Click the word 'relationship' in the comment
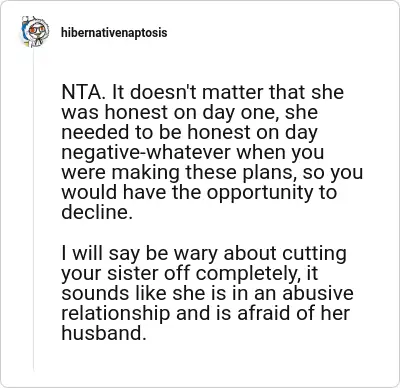 [x=116, y=313]
